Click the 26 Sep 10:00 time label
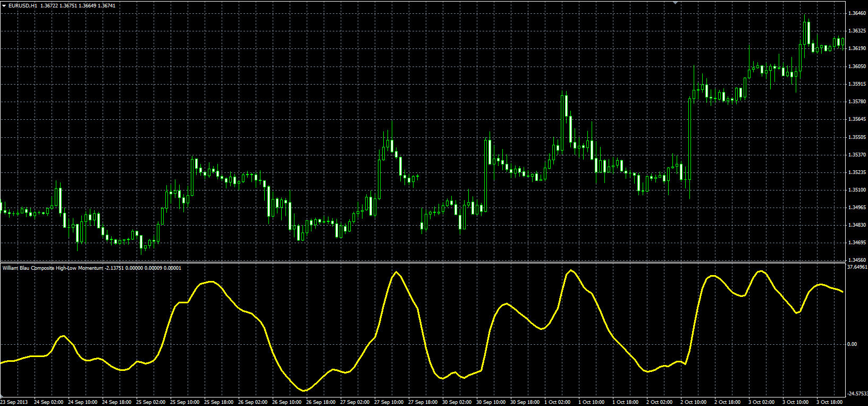Image resolution: width=868 pixels, height=406 pixels. pyautogui.click(x=286, y=402)
